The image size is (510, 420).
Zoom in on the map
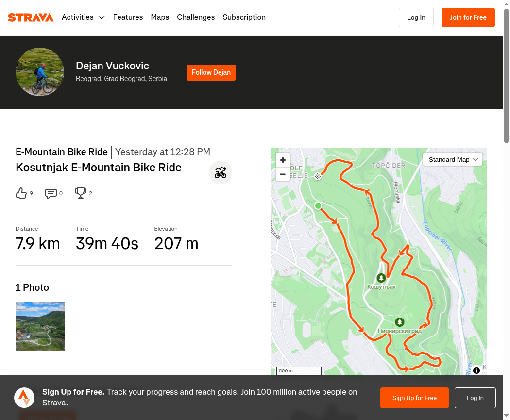tap(283, 160)
